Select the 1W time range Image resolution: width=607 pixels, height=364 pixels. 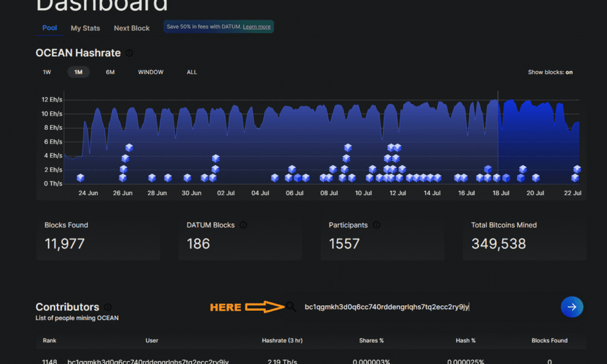pyautogui.click(x=47, y=72)
